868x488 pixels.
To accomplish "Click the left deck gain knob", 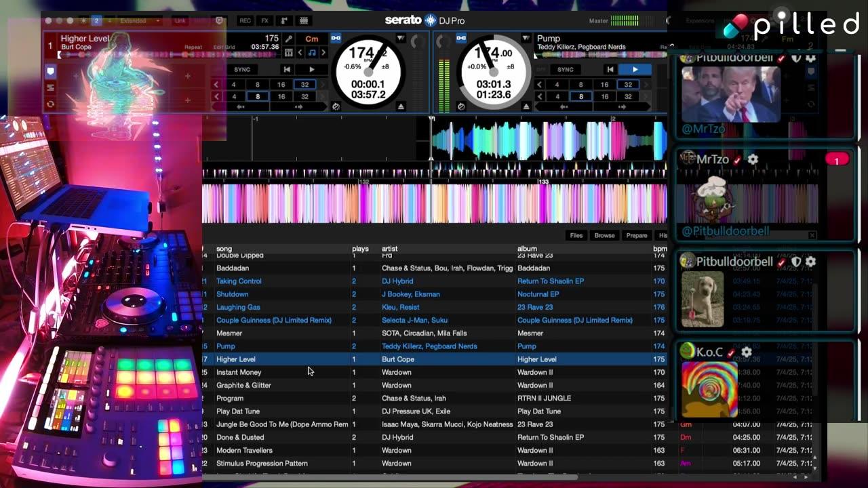I will pyautogui.click(x=416, y=43).
